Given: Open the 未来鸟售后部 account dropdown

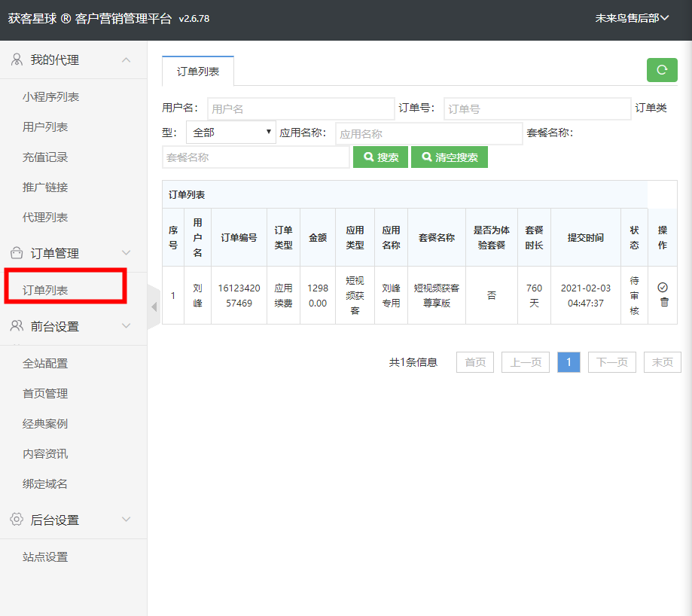Looking at the screenshot, I should 632,19.
